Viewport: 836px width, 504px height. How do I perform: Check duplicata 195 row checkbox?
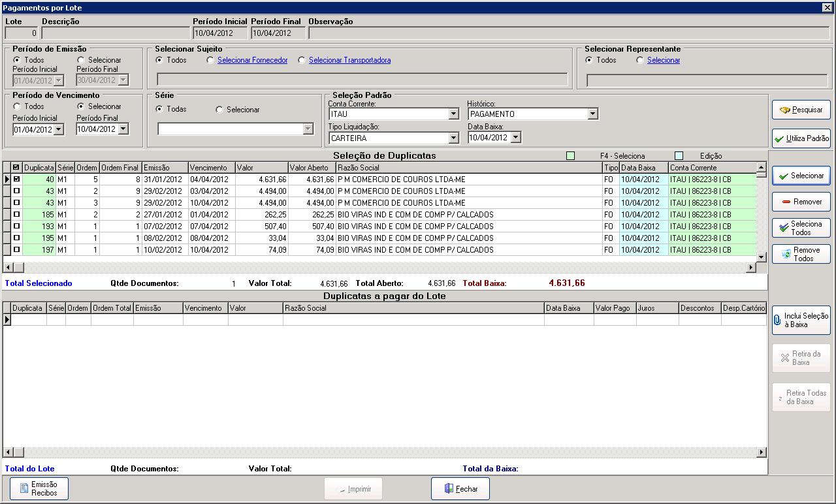(16, 238)
